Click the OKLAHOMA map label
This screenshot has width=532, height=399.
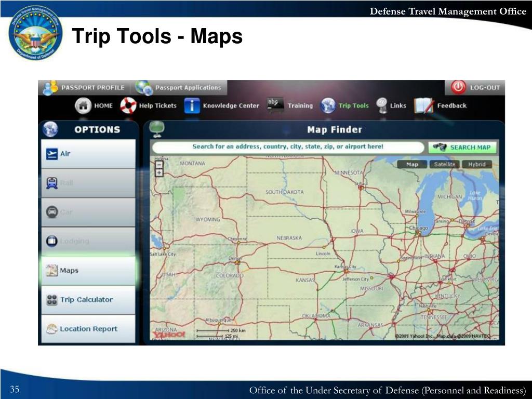click(x=316, y=316)
